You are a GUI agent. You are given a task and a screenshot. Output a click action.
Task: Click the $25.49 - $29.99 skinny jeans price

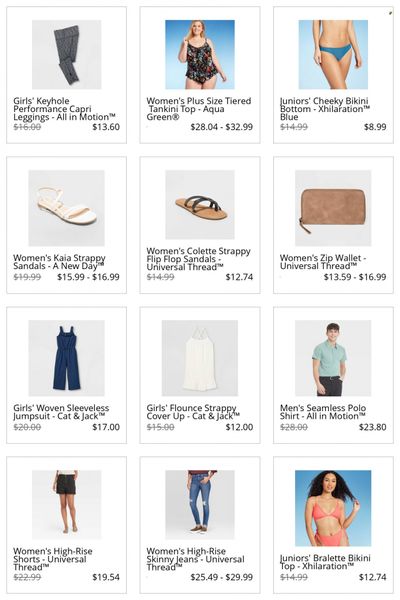222,577
